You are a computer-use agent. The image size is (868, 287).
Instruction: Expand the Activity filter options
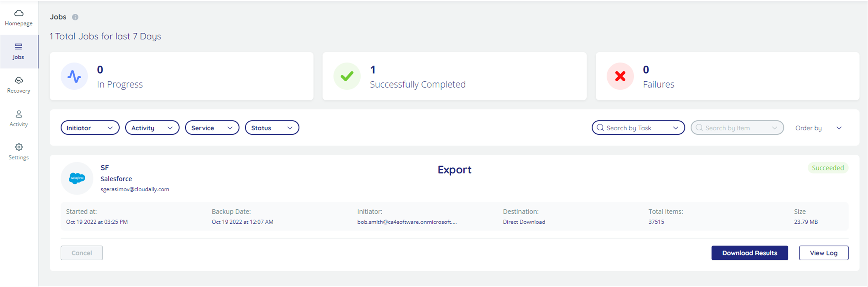(x=152, y=128)
